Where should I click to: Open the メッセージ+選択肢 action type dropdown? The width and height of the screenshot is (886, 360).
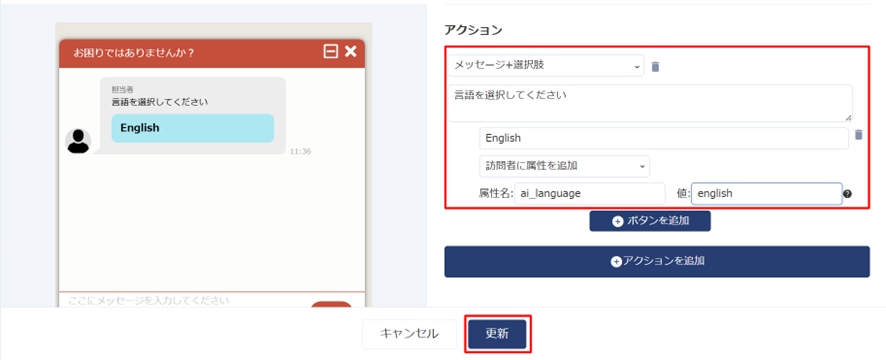pos(546,66)
